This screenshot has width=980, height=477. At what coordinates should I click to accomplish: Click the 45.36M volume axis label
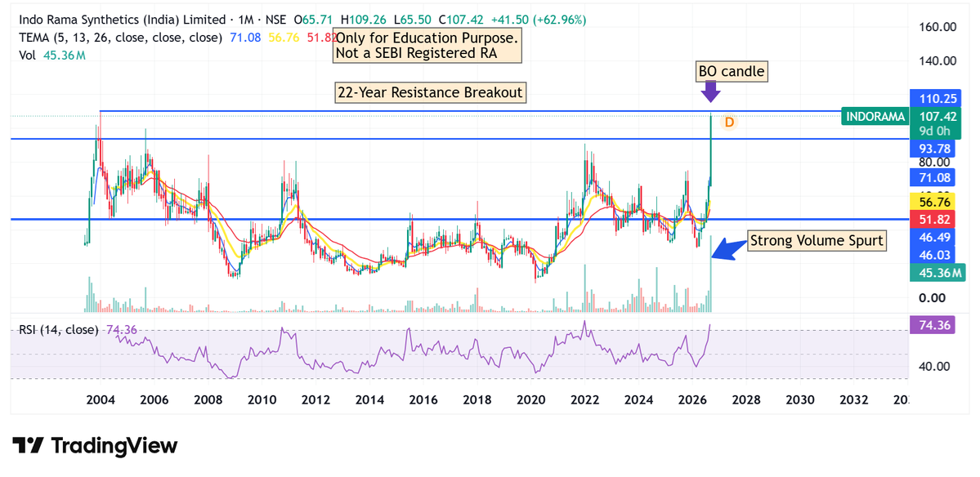[x=937, y=272]
